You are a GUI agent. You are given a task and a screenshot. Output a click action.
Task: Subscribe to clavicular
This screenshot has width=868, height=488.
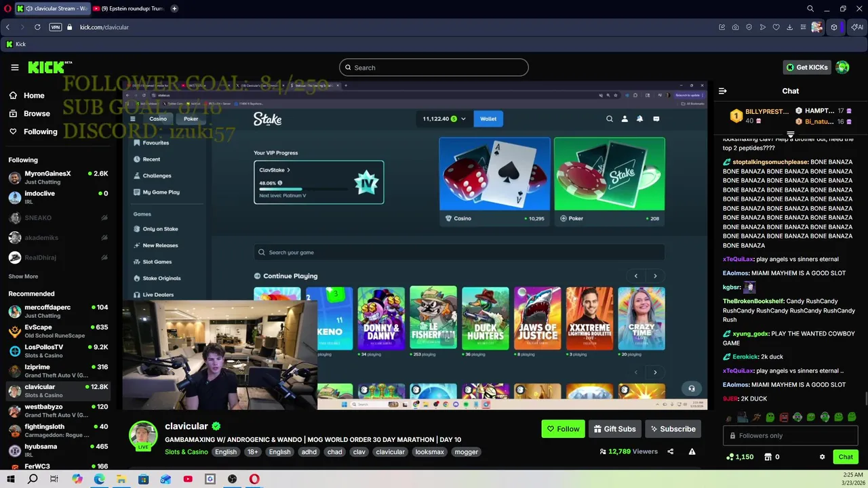pyautogui.click(x=673, y=429)
